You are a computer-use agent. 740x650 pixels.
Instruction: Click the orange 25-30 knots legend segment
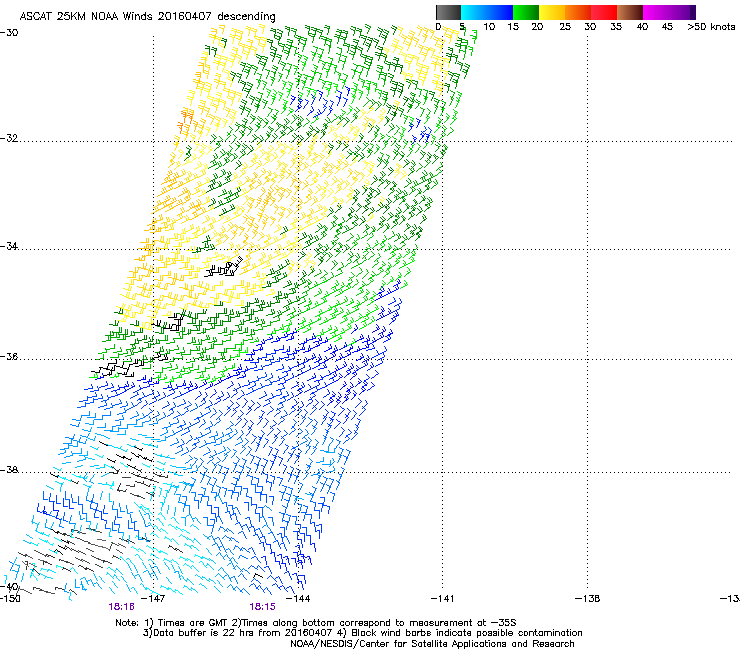(578, 12)
